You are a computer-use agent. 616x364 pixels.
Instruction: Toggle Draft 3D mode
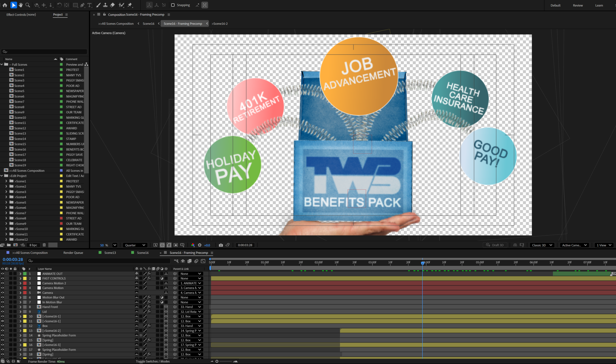click(x=495, y=245)
